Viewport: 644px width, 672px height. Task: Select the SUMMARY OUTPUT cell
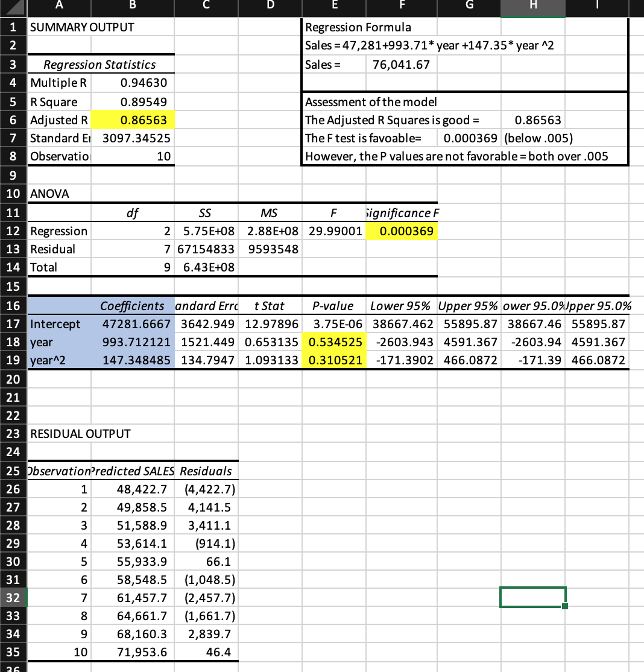tap(58, 27)
